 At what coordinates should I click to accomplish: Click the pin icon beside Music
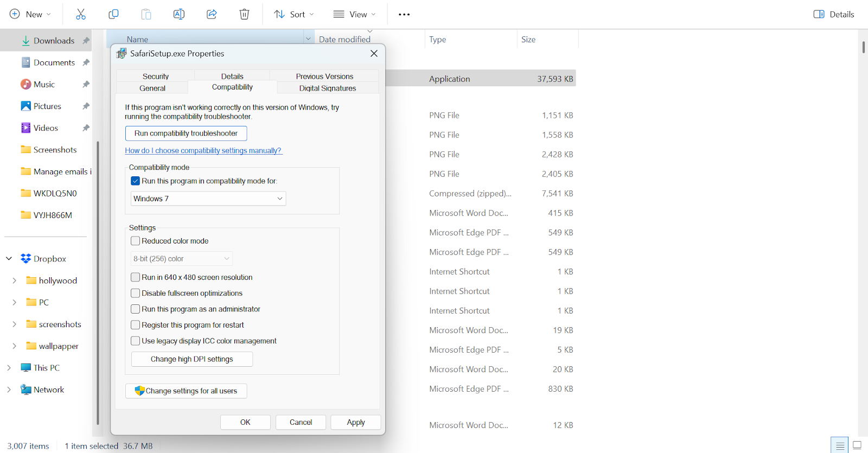(86, 85)
